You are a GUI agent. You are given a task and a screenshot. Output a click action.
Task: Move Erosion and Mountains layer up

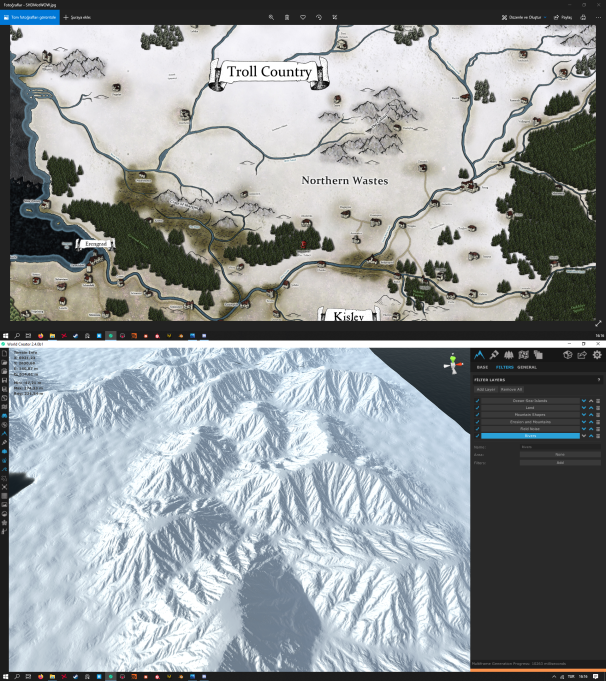coord(591,422)
